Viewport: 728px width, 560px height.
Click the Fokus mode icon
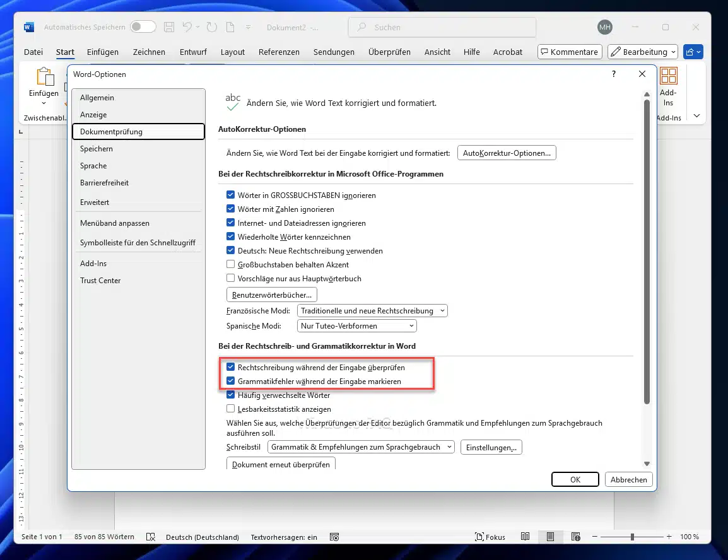click(x=479, y=537)
